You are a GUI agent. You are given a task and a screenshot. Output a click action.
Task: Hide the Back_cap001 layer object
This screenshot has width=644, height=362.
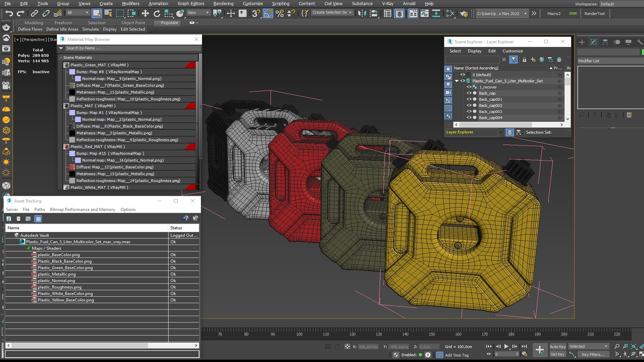pyautogui.click(x=469, y=99)
